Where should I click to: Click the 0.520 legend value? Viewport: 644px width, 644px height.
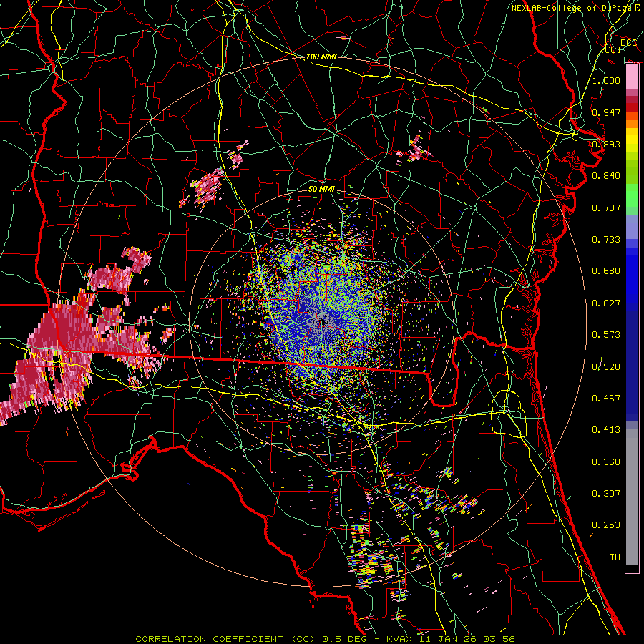[x=606, y=366]
